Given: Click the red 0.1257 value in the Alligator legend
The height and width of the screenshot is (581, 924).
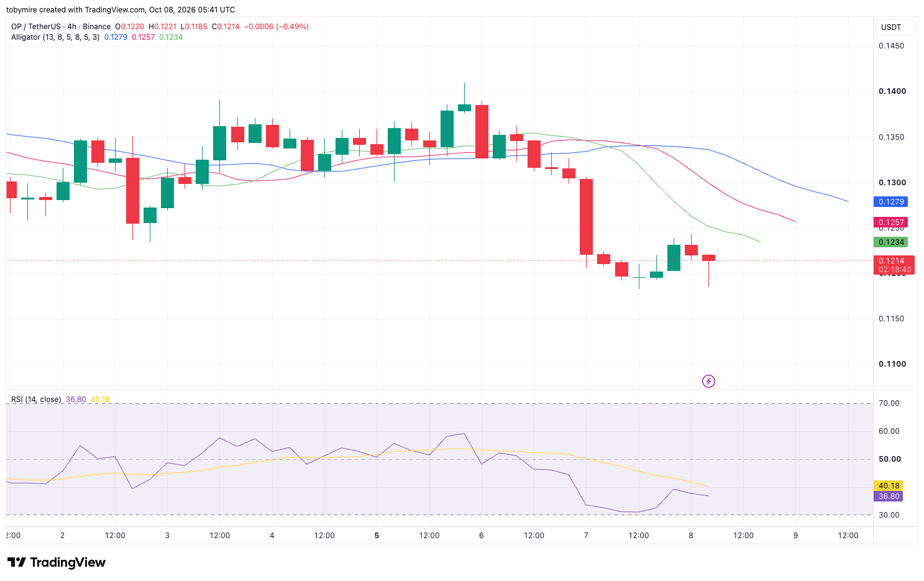Looking at the screenshot, I should coord(143,37).
